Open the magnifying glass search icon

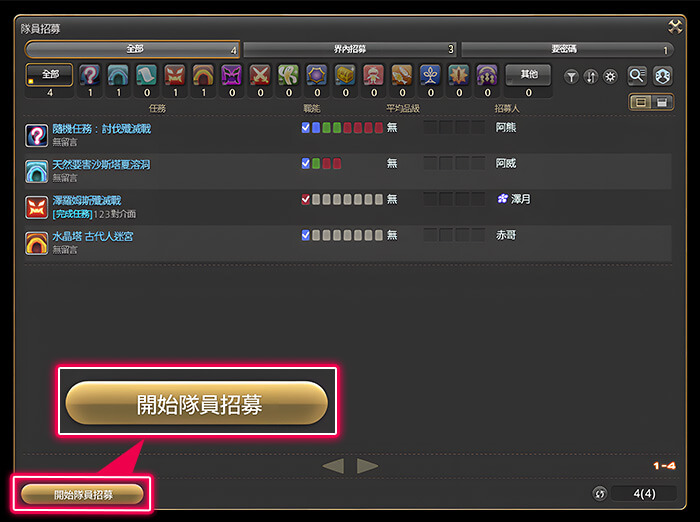(636, 75)
